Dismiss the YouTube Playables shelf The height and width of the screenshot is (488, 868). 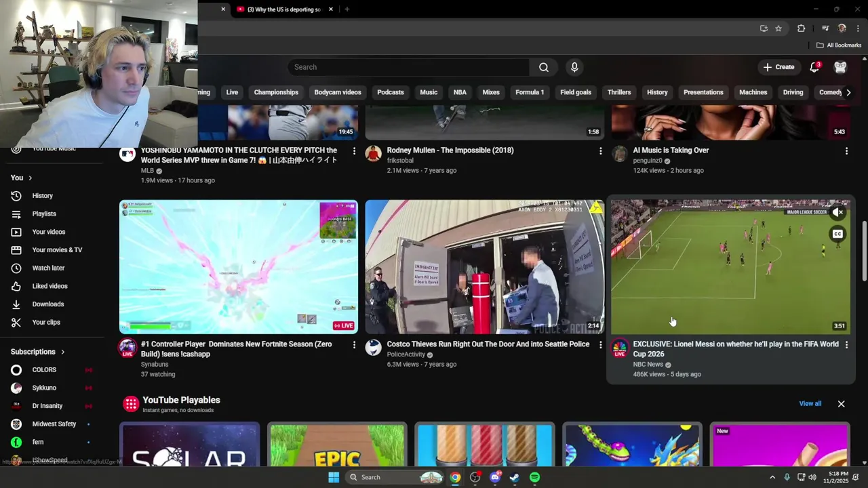click(x=841, y=404)
